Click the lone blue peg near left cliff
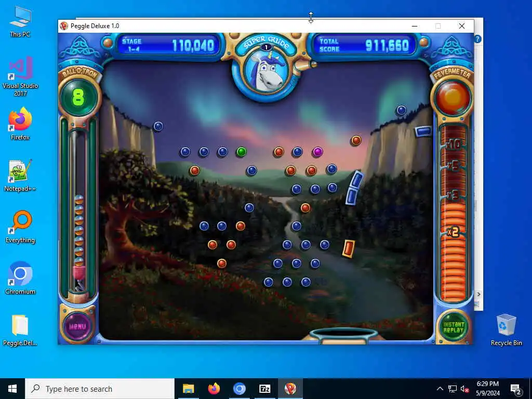The height and width of the screenshot is (399, 532). pyautogui.click(x=158, y=126)
